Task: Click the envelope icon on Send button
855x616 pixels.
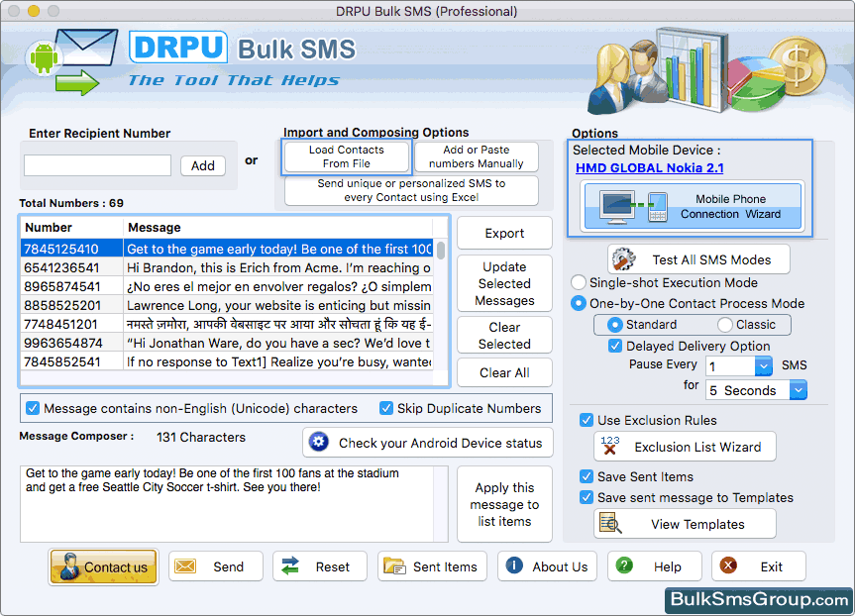Action: click(x=185, y=566)
